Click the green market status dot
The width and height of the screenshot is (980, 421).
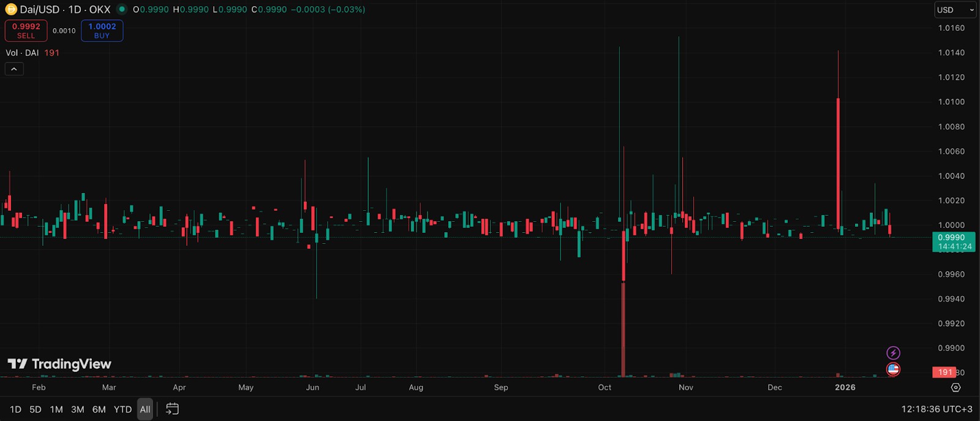[x=122, y=9]
